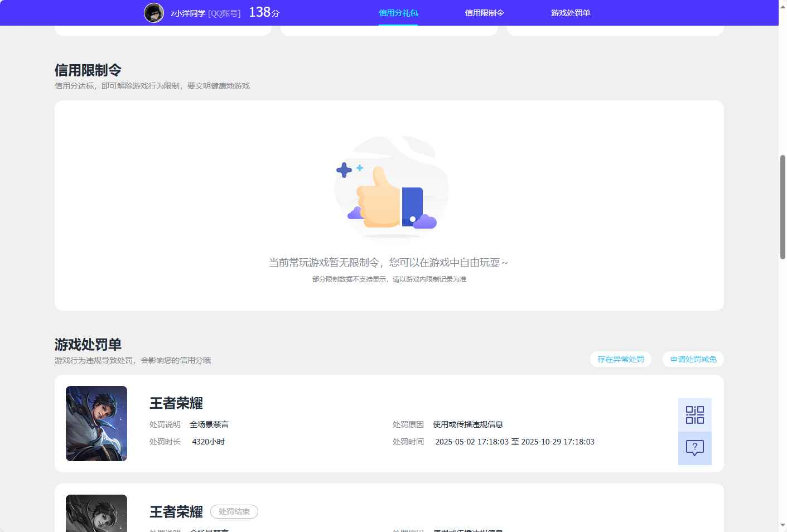Open the greyed second 王者荣耀 thumbnail
Image resolution: width=787 pixels, height=532 pixels.
coord(96,513)
